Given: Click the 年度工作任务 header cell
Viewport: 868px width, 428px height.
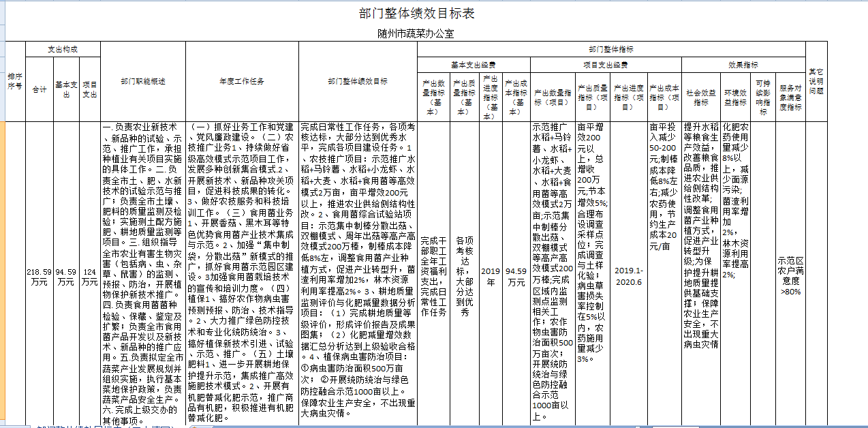Looking at the screenshot, I should [x=242, y=81].
